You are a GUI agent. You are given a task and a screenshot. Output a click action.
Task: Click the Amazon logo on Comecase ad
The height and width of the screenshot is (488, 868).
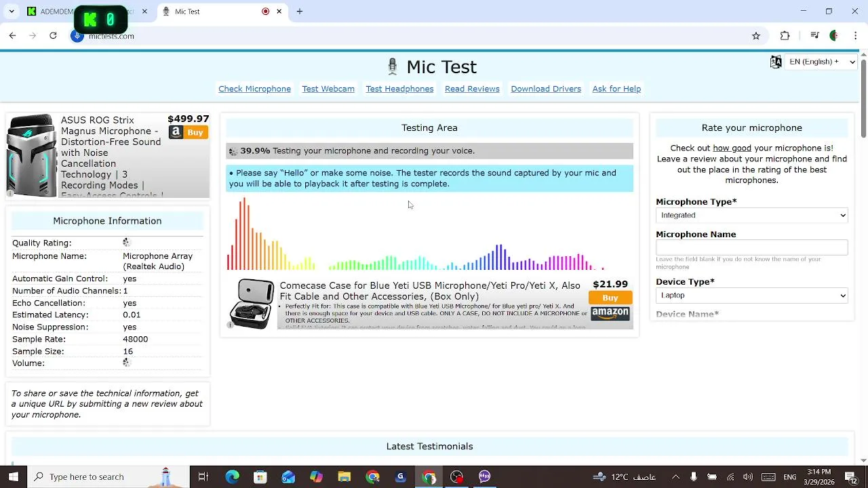(x=610, y=313)
